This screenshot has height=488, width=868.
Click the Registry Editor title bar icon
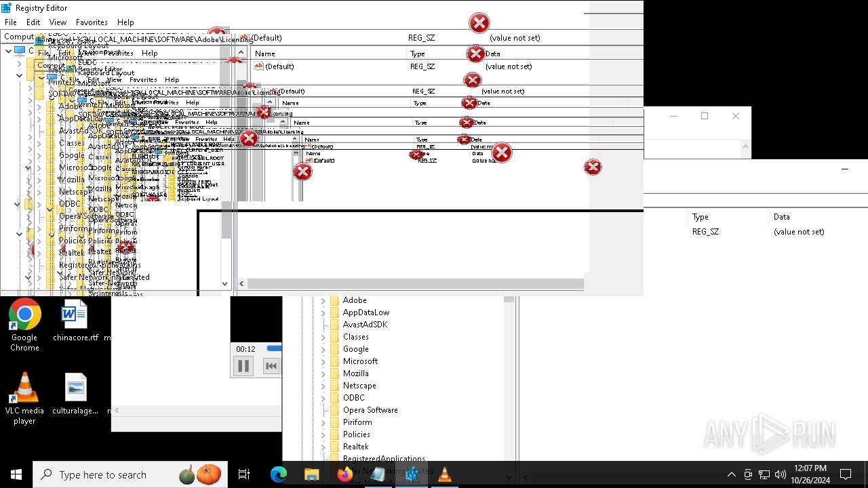[6, 8]
